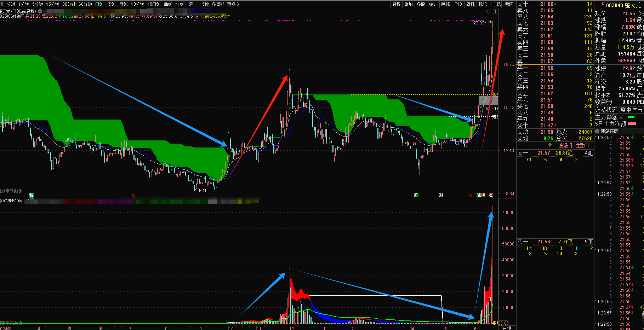Viewport: 644px width, 330px height.
Task: Click the 9.10 low price label on chart
Action: pos(203,190)
